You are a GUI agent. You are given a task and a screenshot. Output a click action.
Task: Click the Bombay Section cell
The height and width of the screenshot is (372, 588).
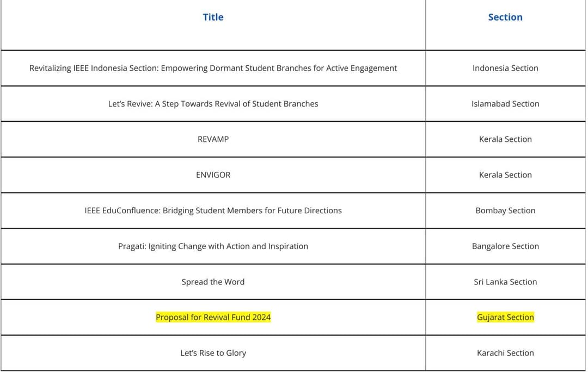pos(505,210)
